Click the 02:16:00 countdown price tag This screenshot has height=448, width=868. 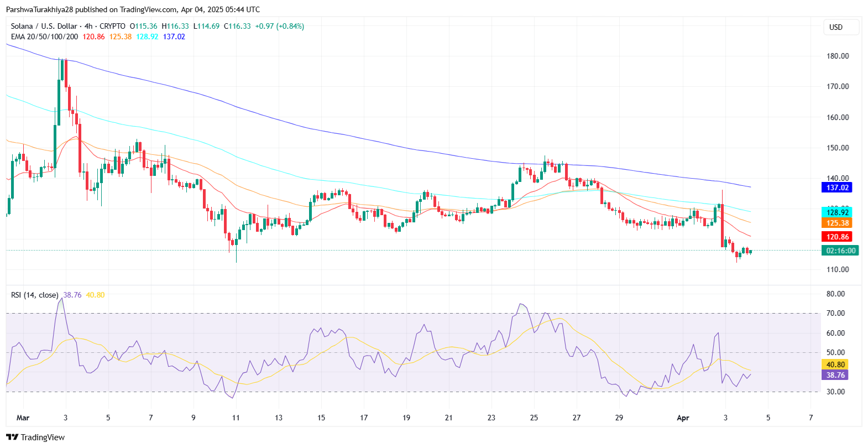[840, 251]
